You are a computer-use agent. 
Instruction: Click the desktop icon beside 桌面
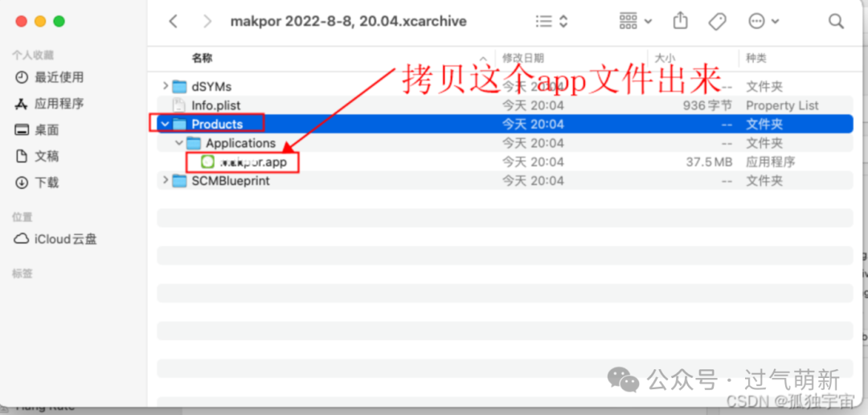[22, 130]
